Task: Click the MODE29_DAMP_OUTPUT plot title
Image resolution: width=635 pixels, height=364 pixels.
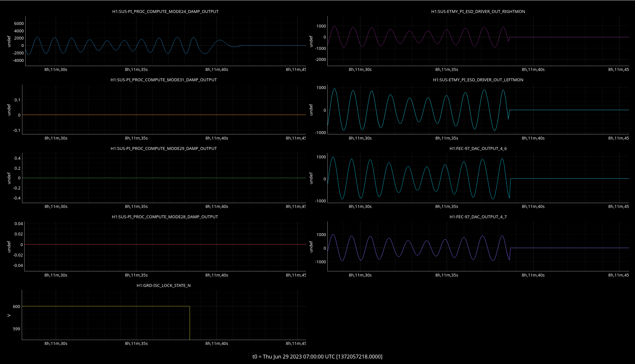Action: [164, 148]
